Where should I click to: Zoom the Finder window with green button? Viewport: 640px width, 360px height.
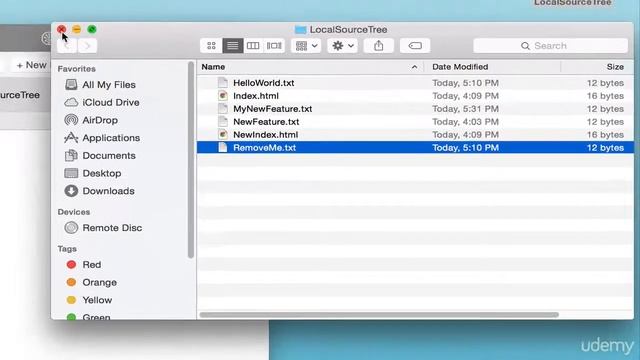92,29
